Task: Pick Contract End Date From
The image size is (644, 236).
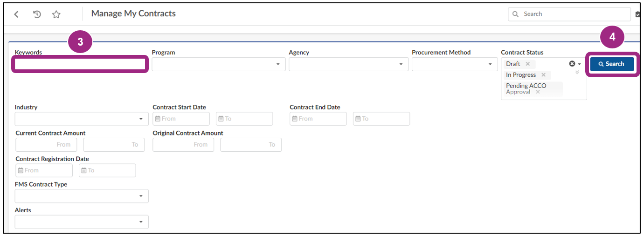Action: click(318, 119)
